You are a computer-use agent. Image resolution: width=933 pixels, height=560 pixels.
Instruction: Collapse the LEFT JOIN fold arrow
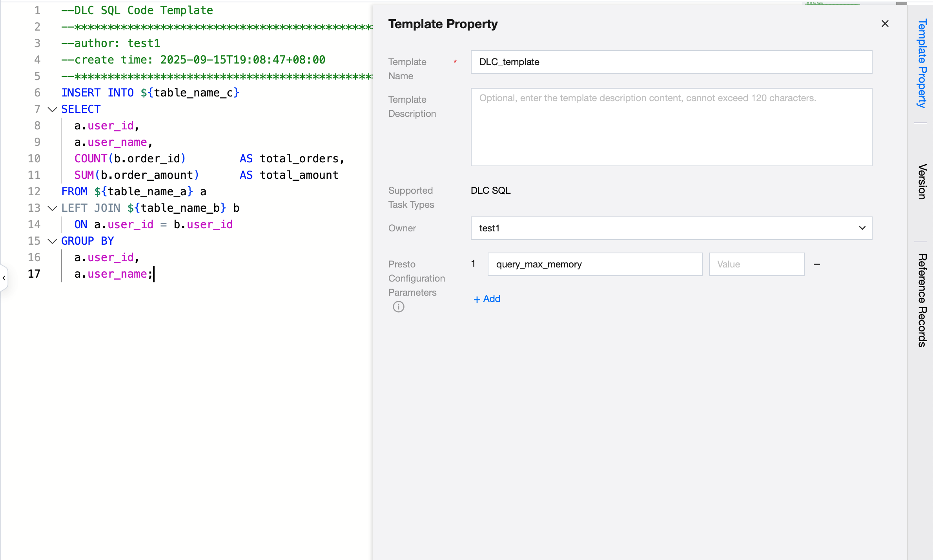52,208
